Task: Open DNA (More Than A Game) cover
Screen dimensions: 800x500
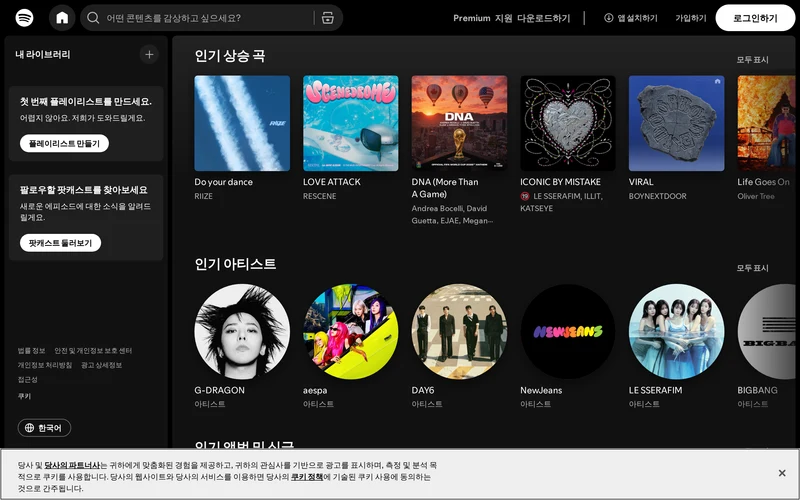Action: 459,123
